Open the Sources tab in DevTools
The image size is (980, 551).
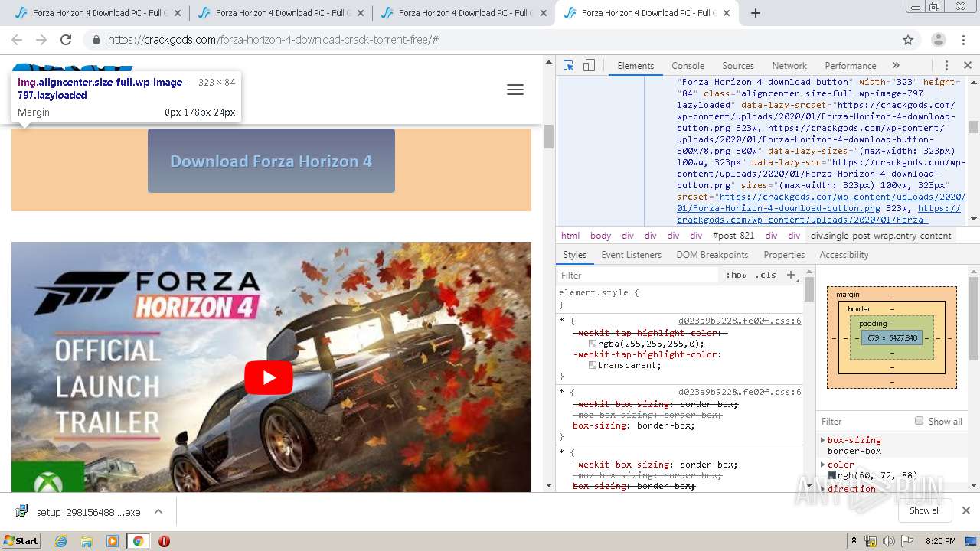pos(738,66)
